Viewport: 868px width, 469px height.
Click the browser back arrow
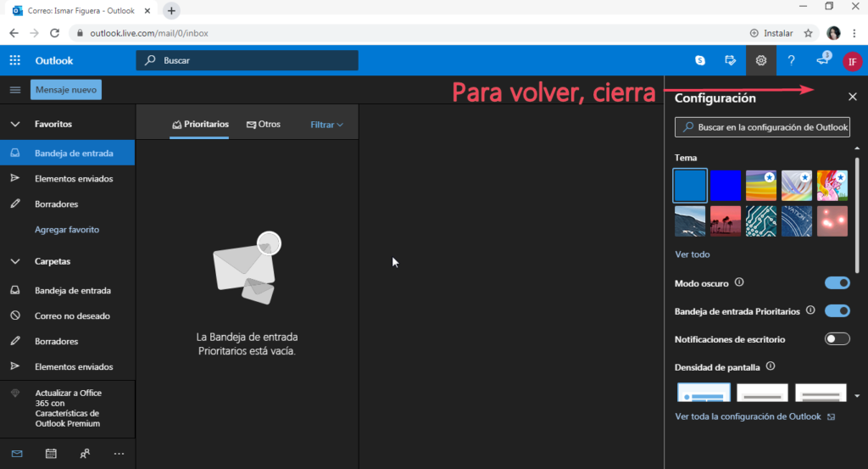[14, 33]
